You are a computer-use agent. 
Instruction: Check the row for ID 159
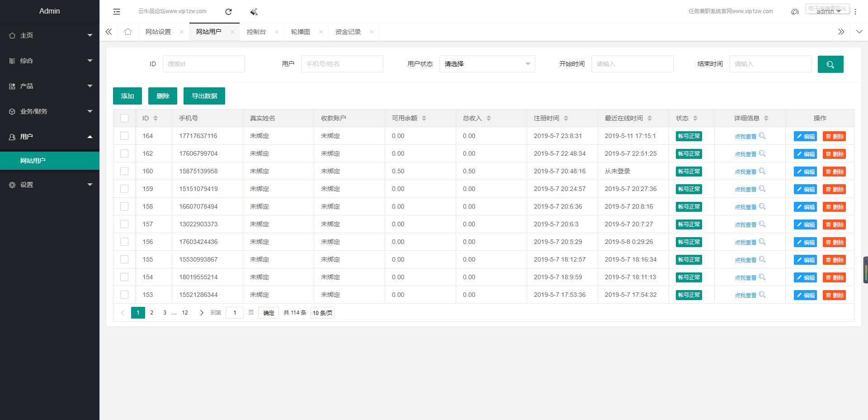coord(124,189)
